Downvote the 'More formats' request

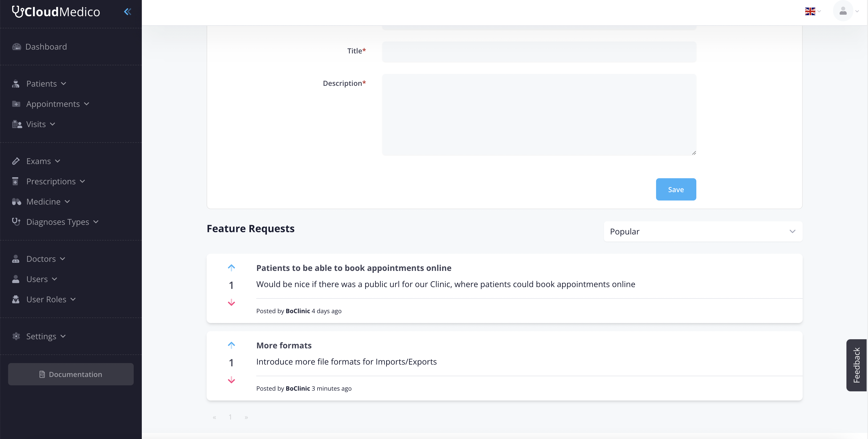click(231, 380)
